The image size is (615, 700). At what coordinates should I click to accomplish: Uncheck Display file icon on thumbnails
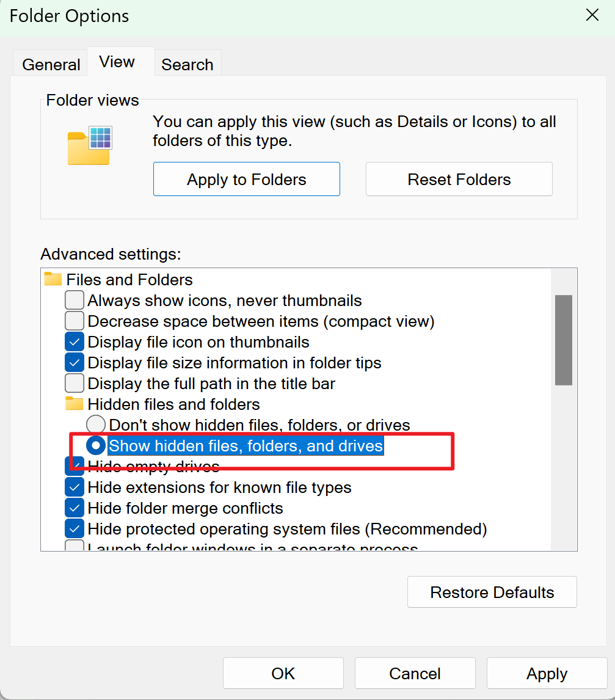coord(75,342)
